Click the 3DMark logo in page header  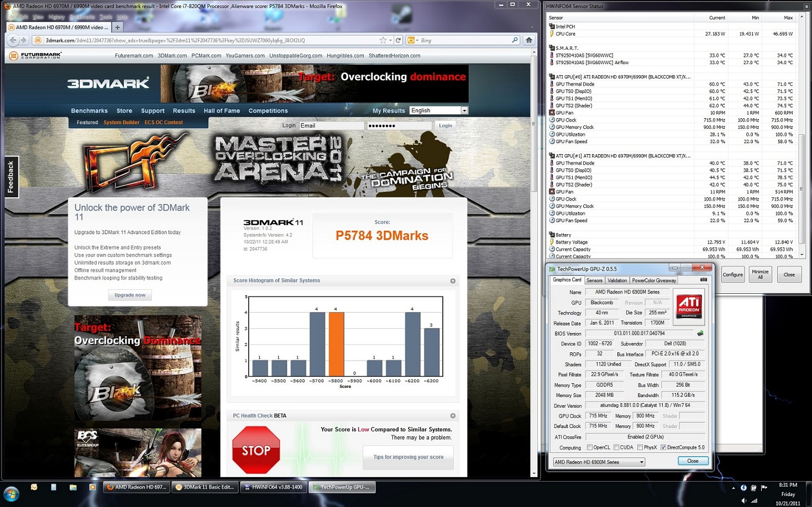click(108, 83)
